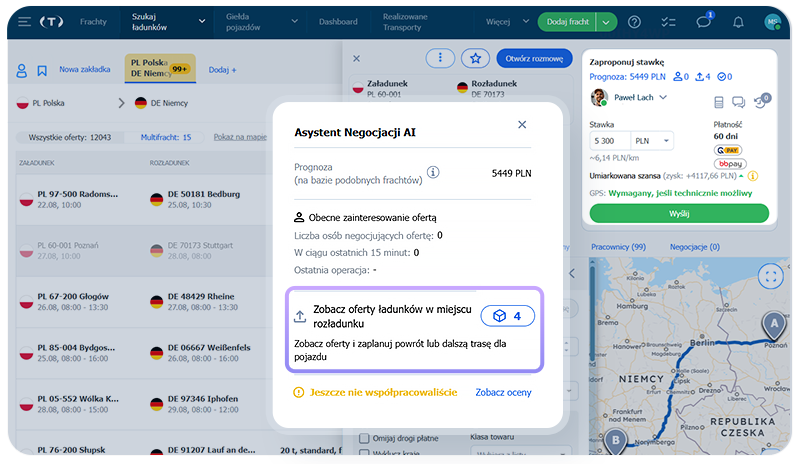Click the ZAŁADUNEK column header
800x464 pixels.
point(37,163)
